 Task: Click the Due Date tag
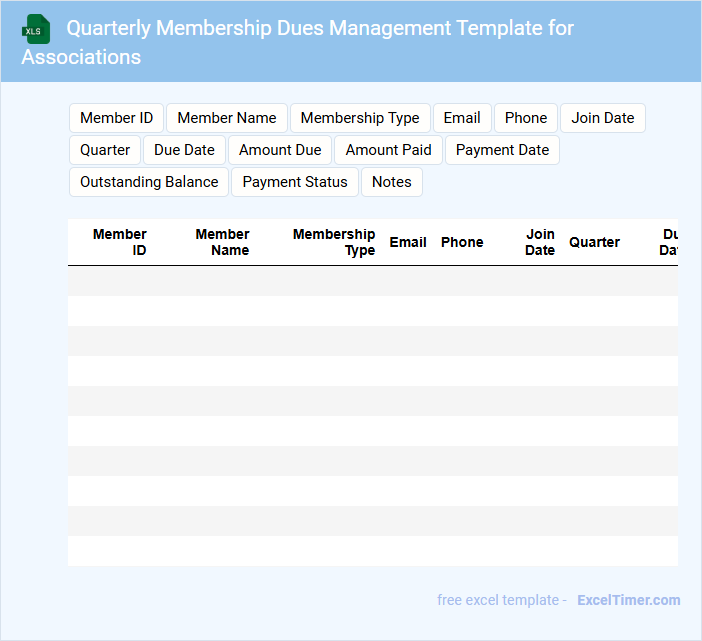point(184,150)
